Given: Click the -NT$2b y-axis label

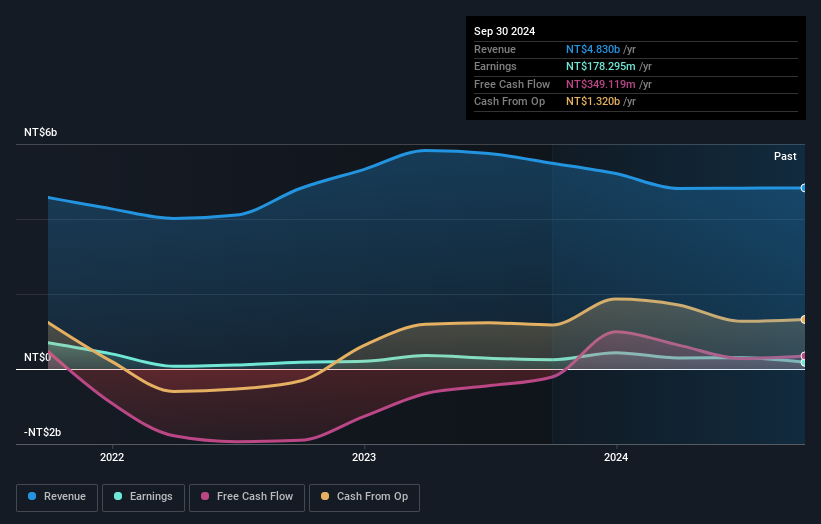Looking at the screenshot, I should click(42, 432).
